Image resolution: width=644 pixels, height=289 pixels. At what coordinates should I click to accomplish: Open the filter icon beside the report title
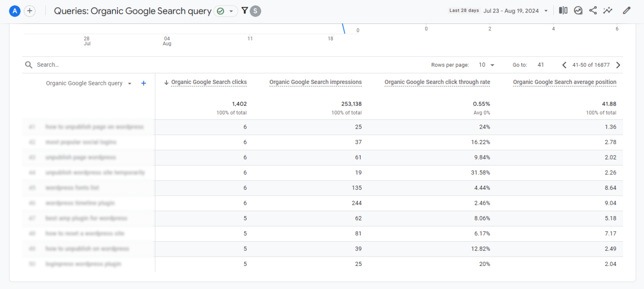coord(244,10)
